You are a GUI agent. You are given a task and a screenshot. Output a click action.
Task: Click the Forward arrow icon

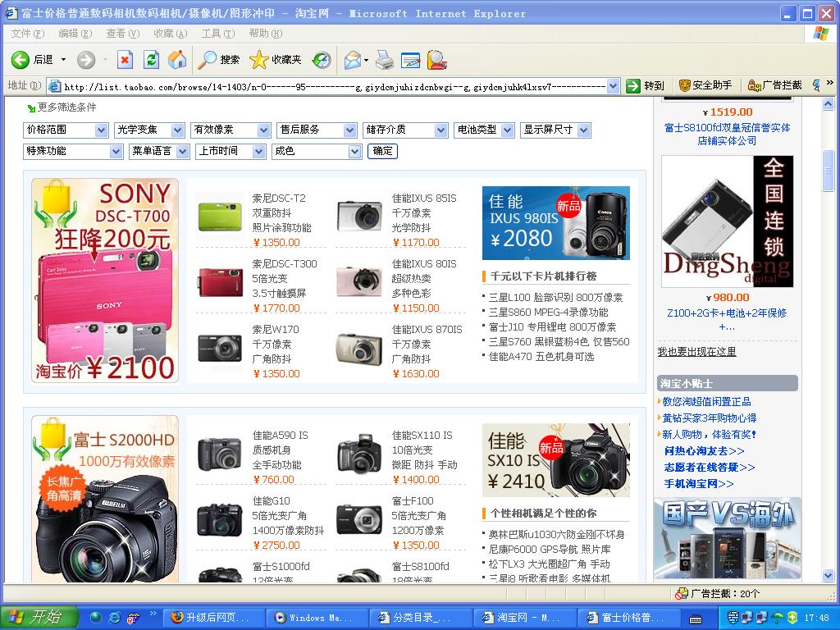tap(85, 59)
